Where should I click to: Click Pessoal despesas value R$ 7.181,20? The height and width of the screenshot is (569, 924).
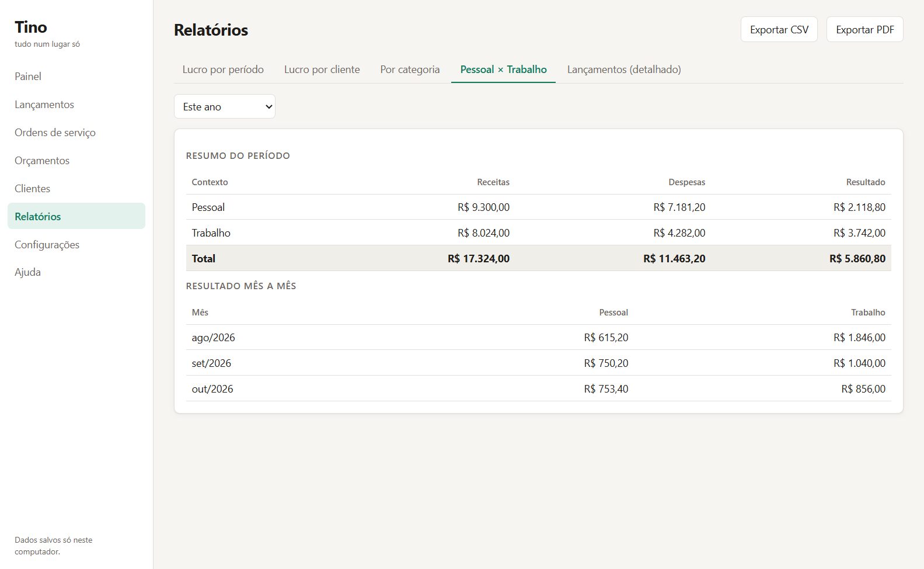[679, 207]
